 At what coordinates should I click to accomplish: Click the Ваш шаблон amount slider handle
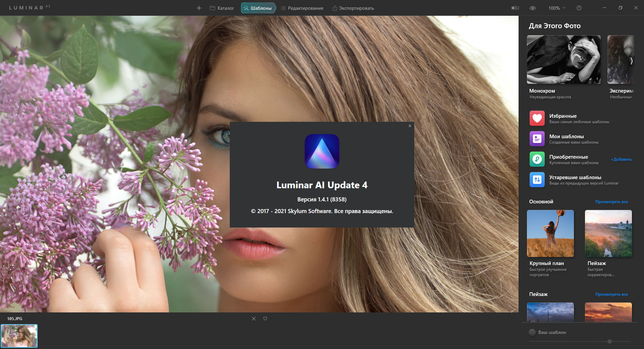(x=609, y=341)
